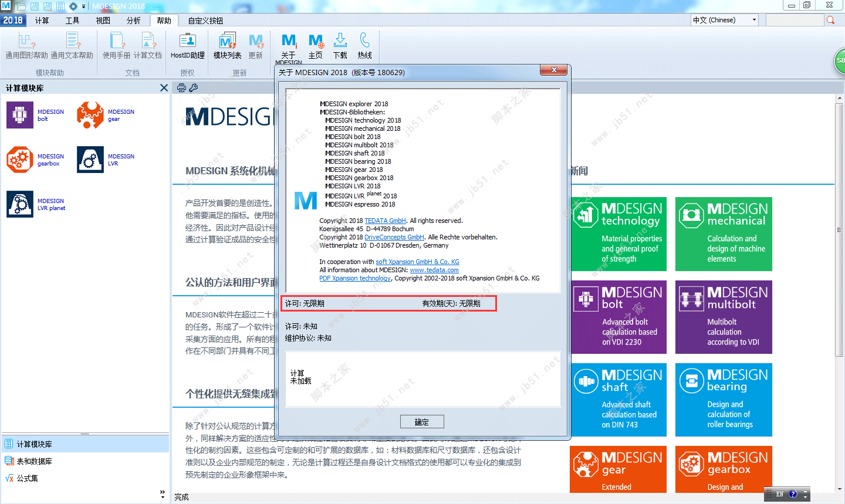Viewport: 845px width, 504px height.
Task: Open the blue MDESIGN shaft tile
Action: pyautogui.click(x=618, y=400)
